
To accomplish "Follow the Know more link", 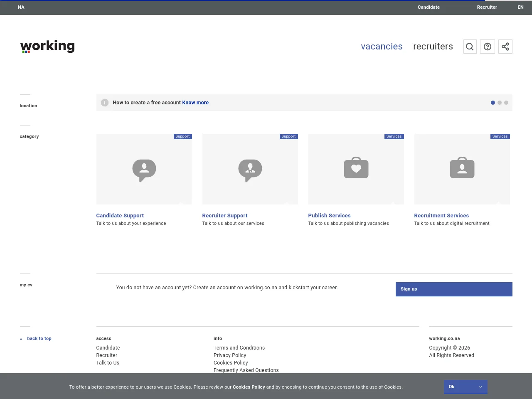I will click(195, 103).
